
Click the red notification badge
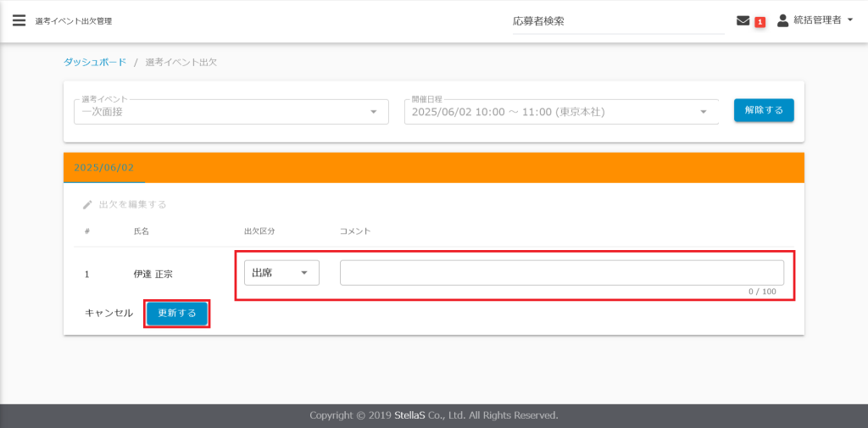click(x=759, y=22)
